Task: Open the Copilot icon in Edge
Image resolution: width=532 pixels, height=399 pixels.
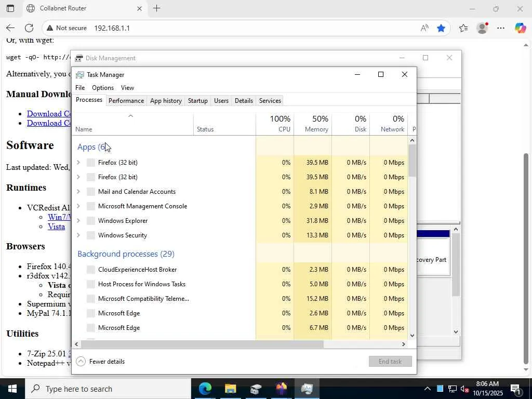Action: pos(520,28)
